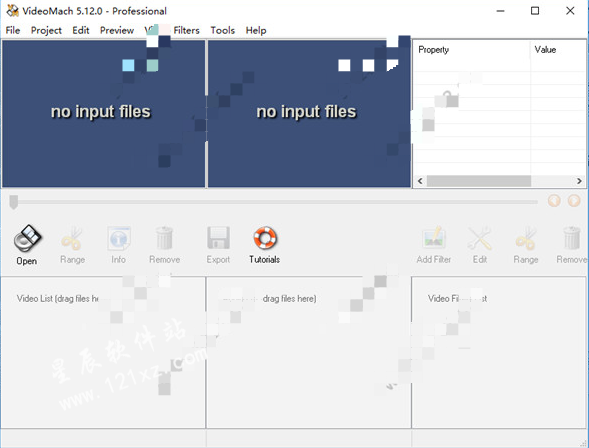This screenshot has width=589, height=448.
Task: Click the preview position slider handle
Action: [14, 202]
